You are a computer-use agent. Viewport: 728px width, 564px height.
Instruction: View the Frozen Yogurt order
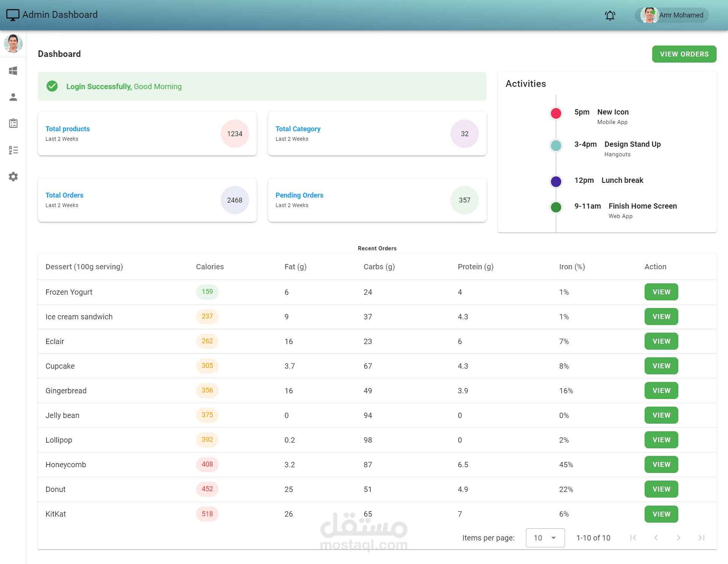[661, 292]
